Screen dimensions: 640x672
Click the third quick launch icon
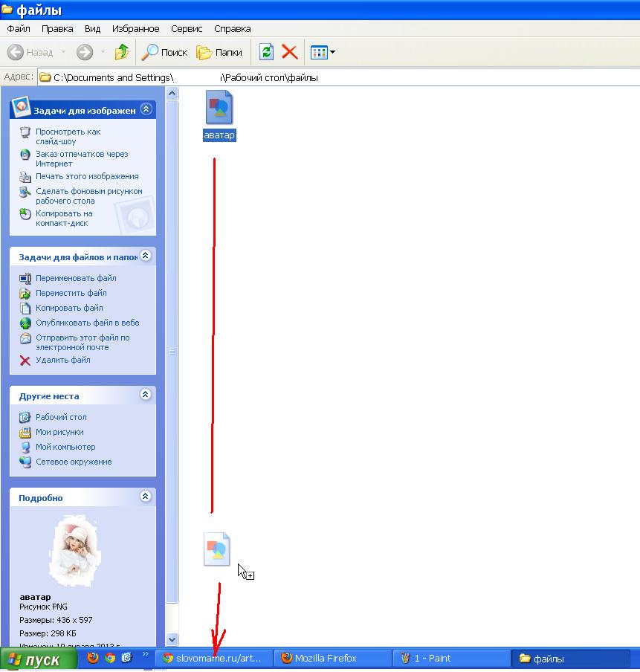126,658
